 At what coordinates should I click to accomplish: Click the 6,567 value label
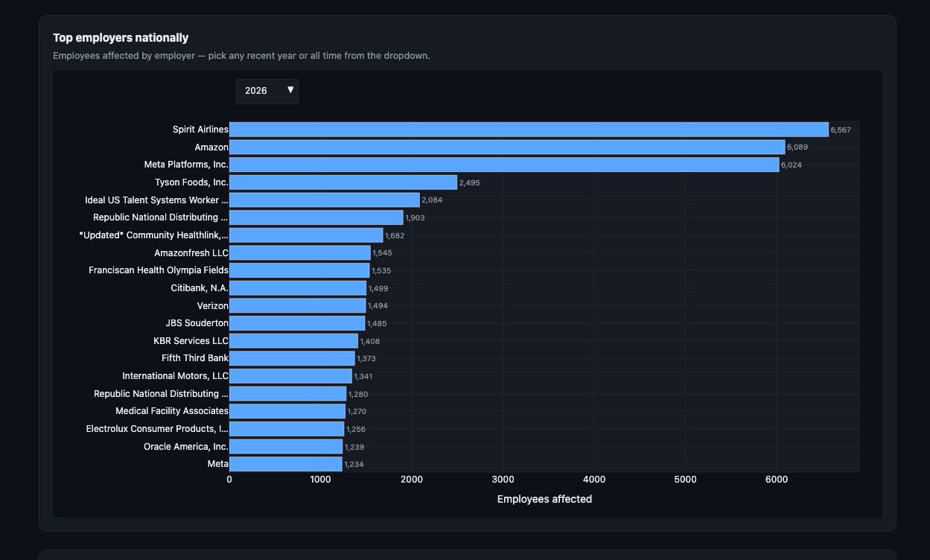[x=841, y=130]
